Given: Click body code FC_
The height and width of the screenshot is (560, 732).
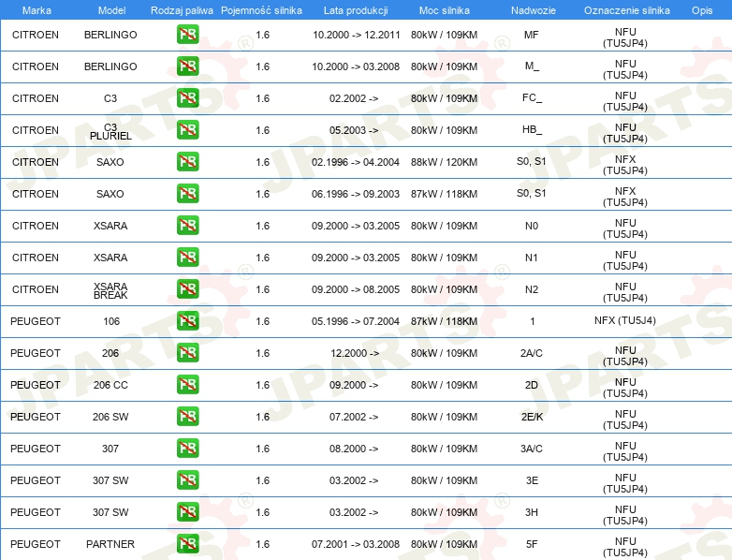Looking at the screenshot, I should tap(532, 98).
